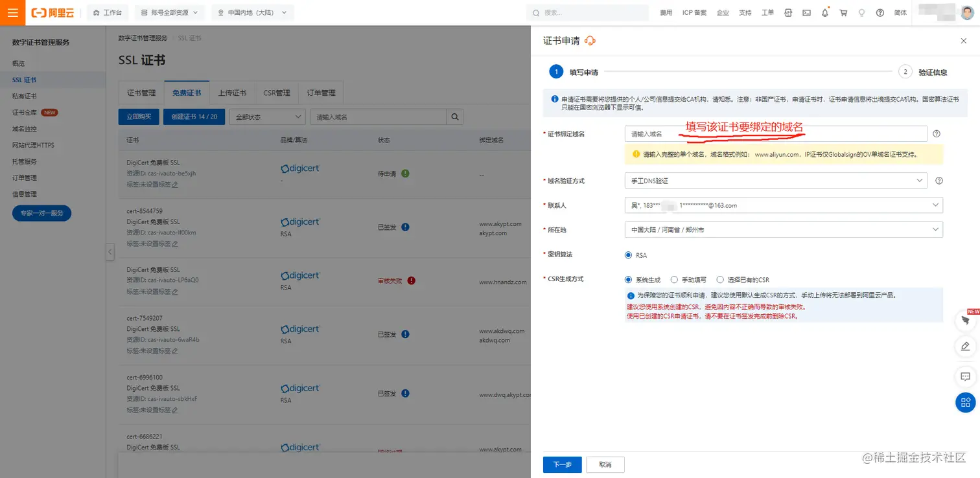Focus the 请输入域名 filter field

tap(378, 117)
